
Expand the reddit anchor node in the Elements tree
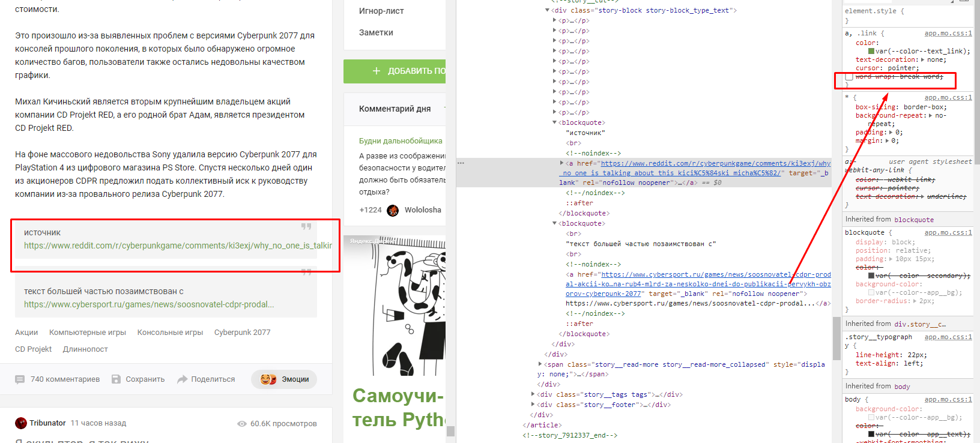click(561, 163)
